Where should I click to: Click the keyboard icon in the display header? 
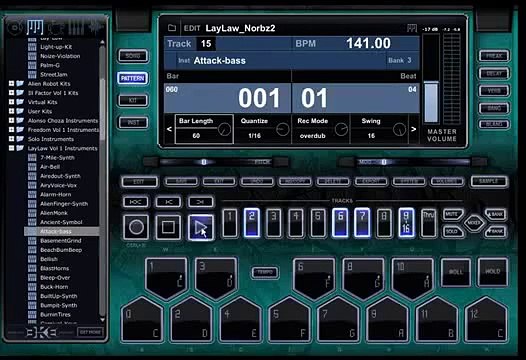click(412, 28)
